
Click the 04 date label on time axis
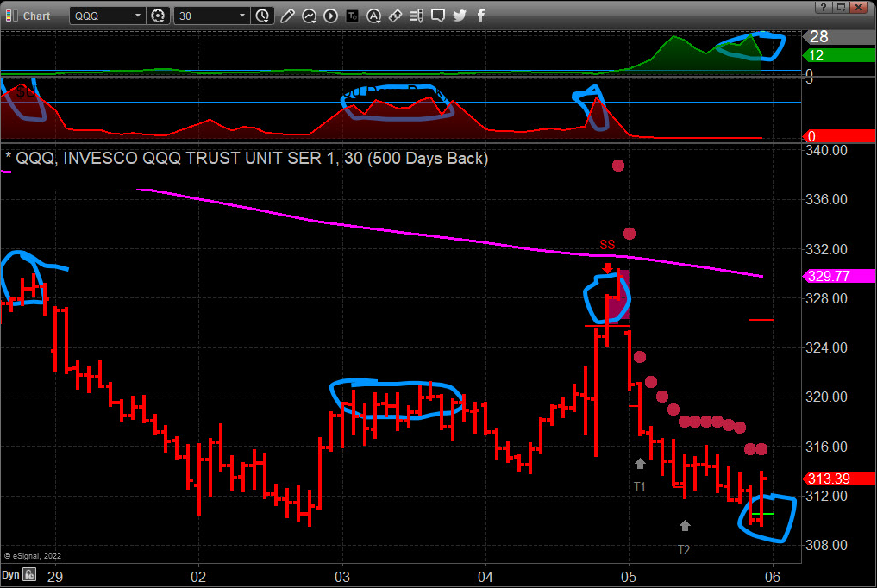click(x=485, y=577)
